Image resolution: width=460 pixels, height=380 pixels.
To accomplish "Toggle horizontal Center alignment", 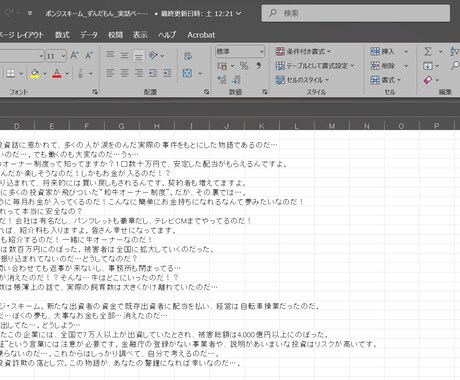I will tap(125, 73).
